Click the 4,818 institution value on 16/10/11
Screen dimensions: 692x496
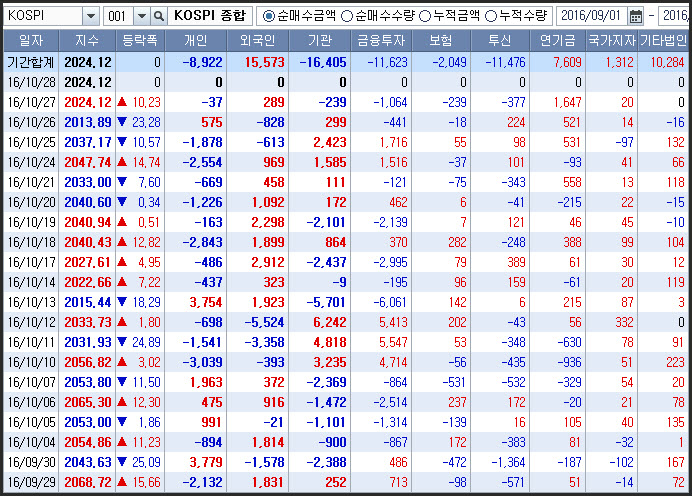(x=330, y=342)
